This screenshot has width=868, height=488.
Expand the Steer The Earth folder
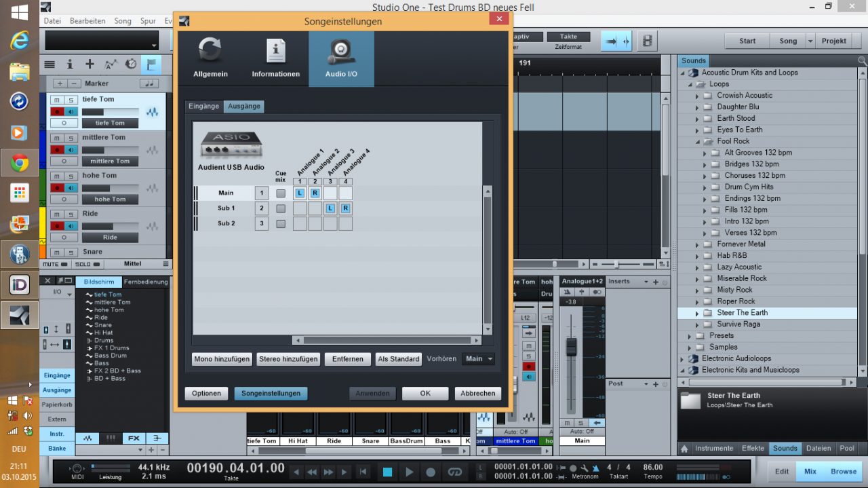[696, 313]
